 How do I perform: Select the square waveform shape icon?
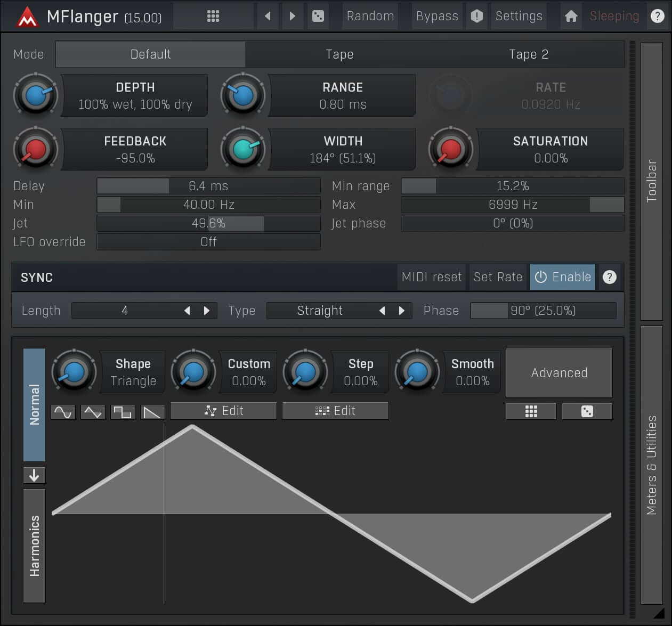point(123,411)
